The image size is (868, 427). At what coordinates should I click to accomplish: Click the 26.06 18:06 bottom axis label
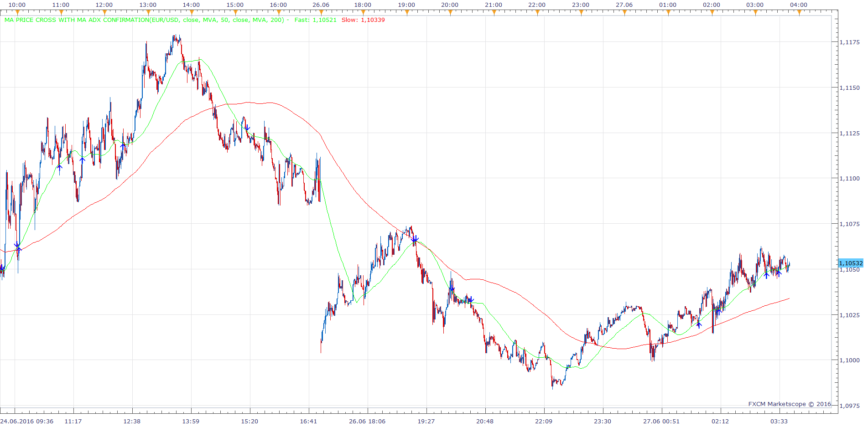pyautogui.click(x=367, y=421)
